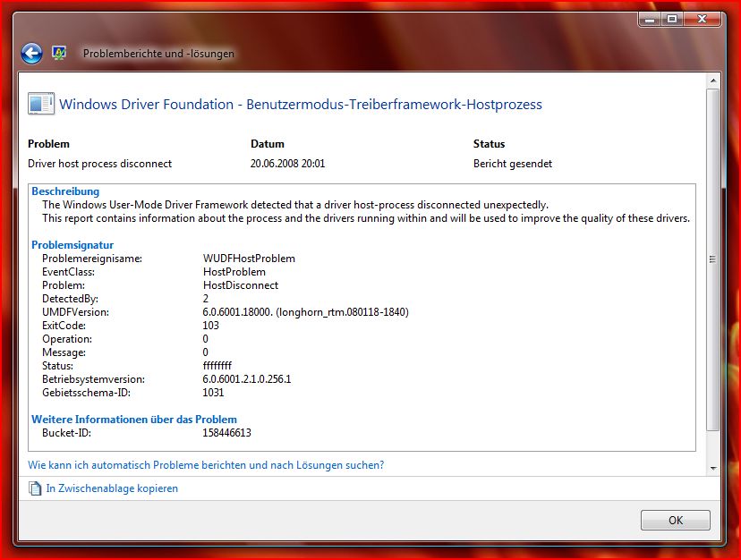Go back with the blue arrow button
Screen dimensions: 741x560
click(x=31, y=54)
